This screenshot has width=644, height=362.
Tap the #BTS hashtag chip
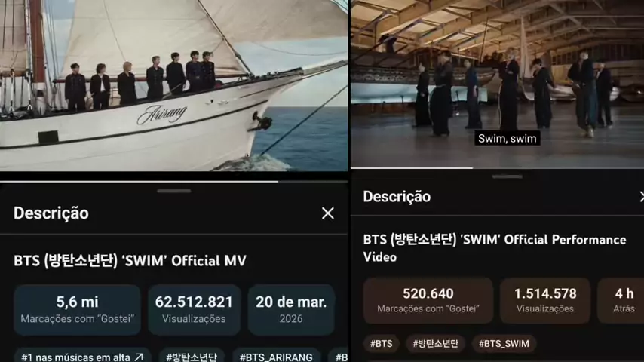[381, 343]
